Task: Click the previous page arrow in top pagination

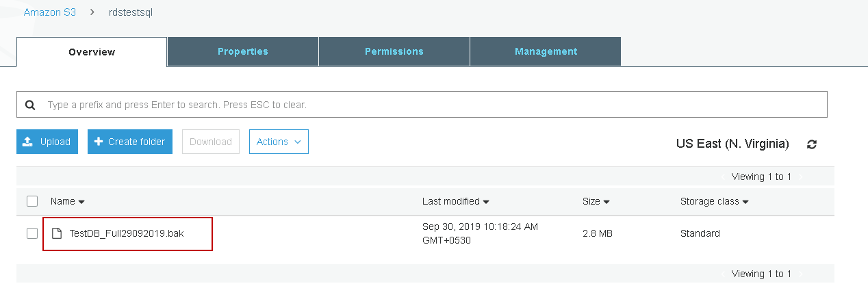Action: pos(723,177)
